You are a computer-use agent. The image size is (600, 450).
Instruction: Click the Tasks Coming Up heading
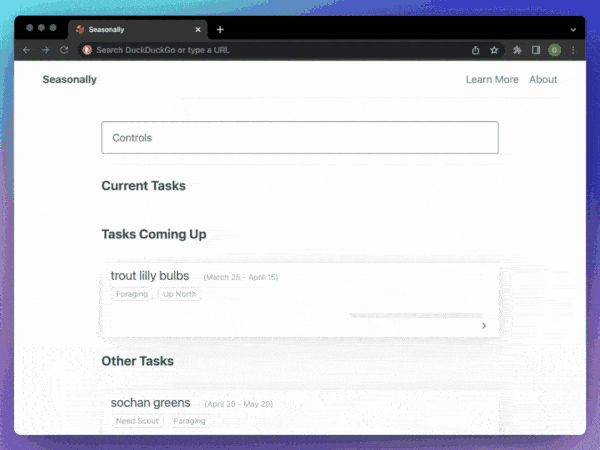point(154,234)
